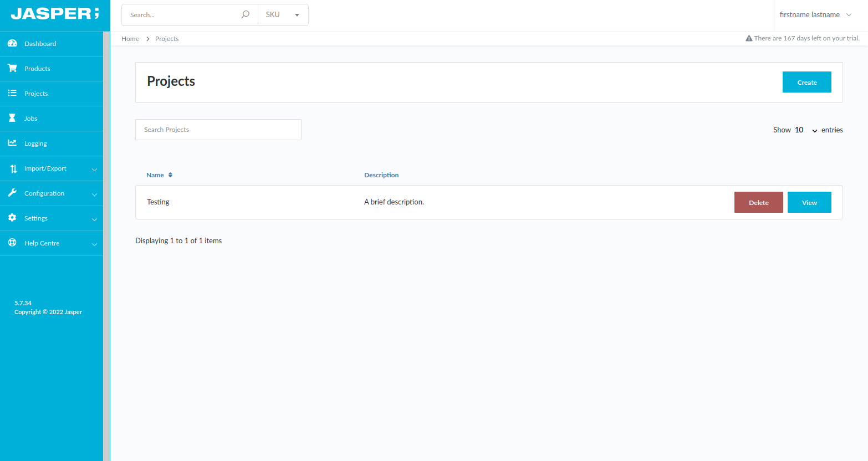Image resolution: width=868 pixels, height=461 pixels.
Task: Click the Settings gear icon
Action: (12, 218)
